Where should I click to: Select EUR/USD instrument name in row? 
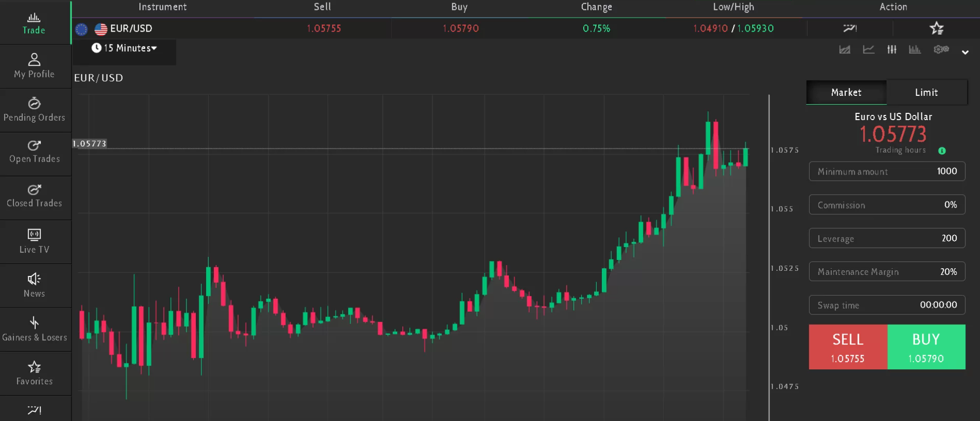click(x=131, y=28)
